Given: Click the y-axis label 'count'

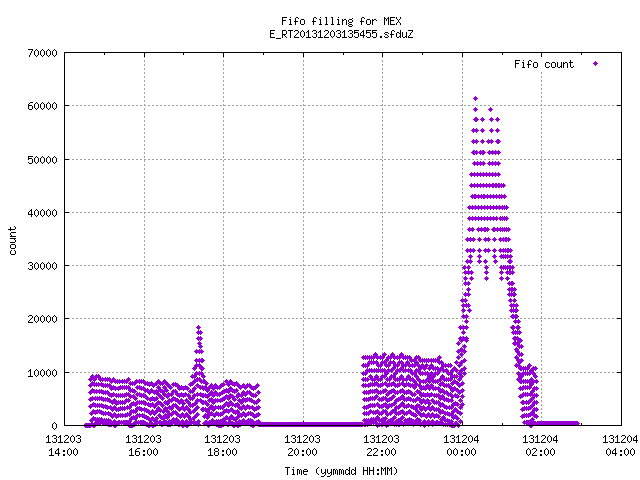Looking at the screenshot, I should [x=13, y=241].
